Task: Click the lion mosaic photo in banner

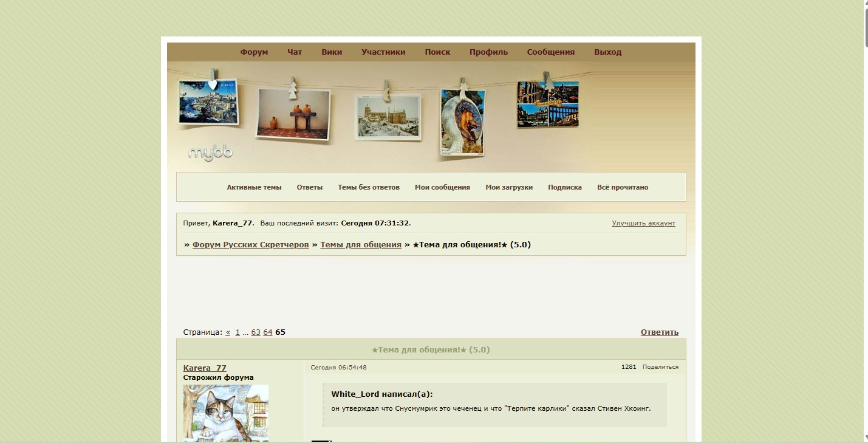Action: [x=463, y=122]
